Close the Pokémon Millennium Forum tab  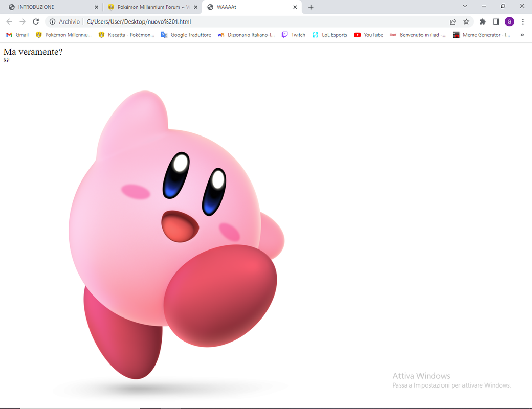tap(196, 7)
